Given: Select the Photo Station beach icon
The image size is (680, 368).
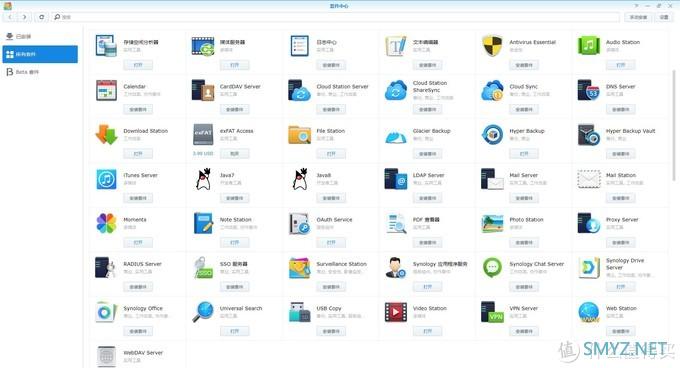Looking at the screenshot, I should click(492, 224).
